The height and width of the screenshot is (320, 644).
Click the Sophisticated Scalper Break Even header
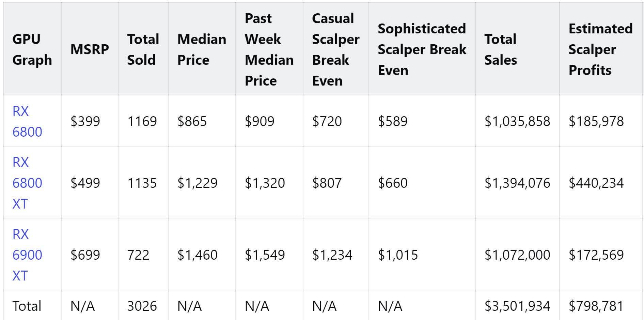(x=422, y=49)
